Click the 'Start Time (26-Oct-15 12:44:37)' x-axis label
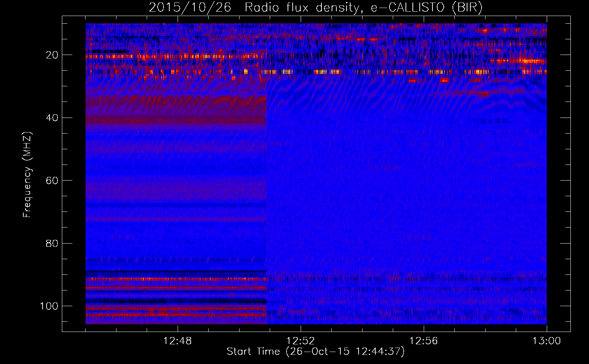This screenshot has width=589, height=364. click(x=316, y=351)
